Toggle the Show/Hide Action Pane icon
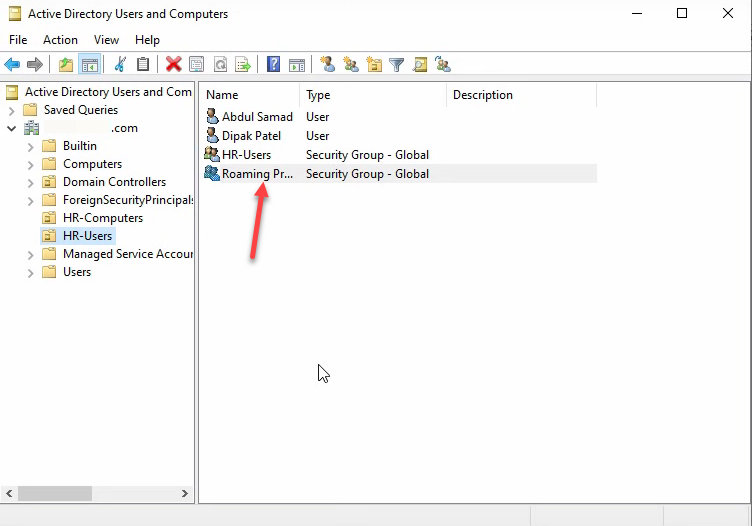The image size is (752, 526). 297,64
